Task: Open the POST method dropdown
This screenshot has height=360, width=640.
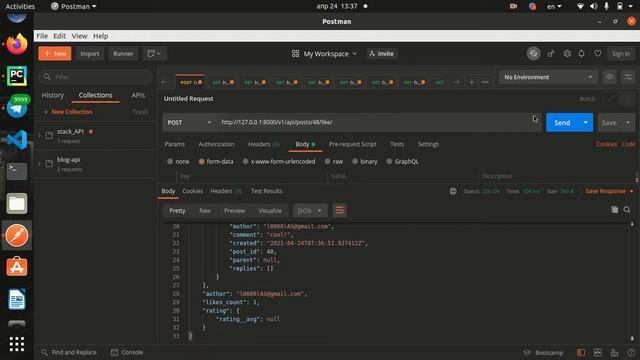Action: pyautogui.click(x=189, y=122)
